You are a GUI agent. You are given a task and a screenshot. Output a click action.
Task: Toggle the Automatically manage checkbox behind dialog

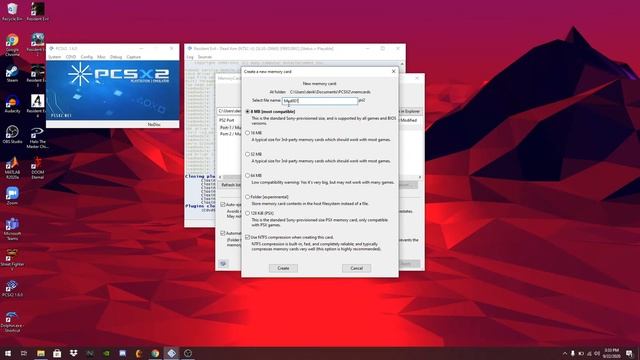pyautogui.click(x=223, y=233)
